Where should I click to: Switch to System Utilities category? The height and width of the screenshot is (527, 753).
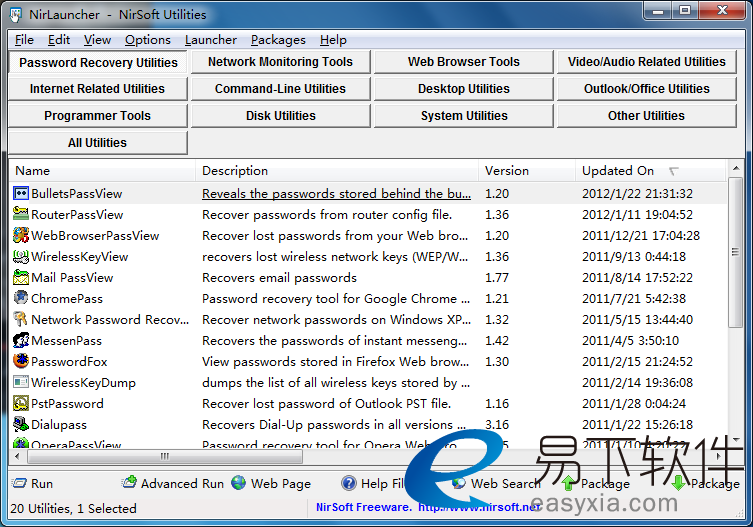point(463,116)
